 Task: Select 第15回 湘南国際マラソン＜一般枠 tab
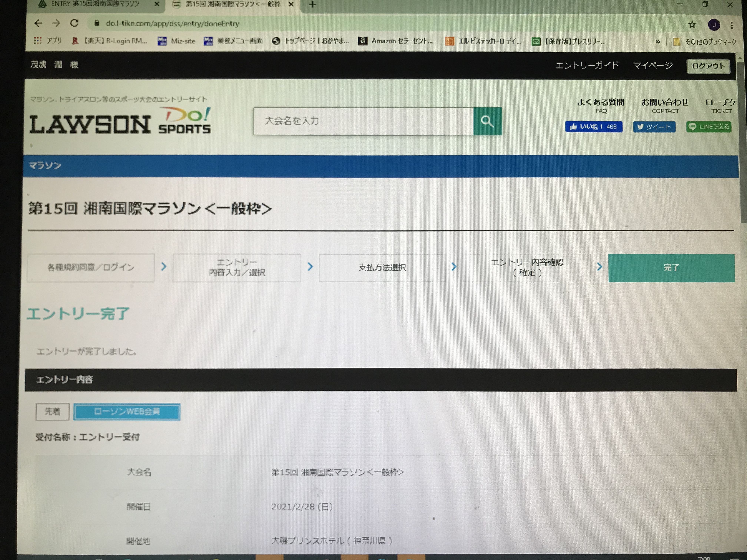click(233, 4)
